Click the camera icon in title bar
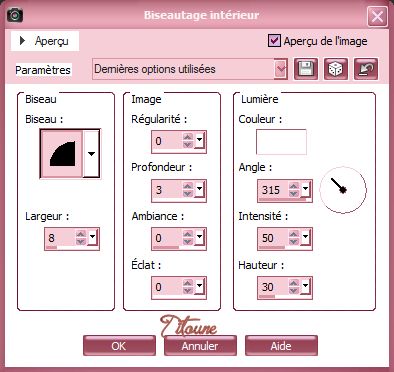 (x=15, y=15)
